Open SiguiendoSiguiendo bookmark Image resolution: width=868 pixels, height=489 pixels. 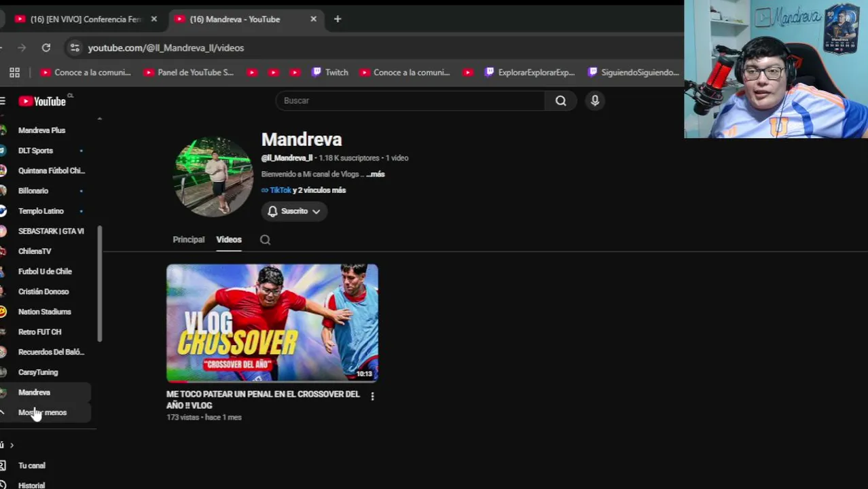(634, 73)
